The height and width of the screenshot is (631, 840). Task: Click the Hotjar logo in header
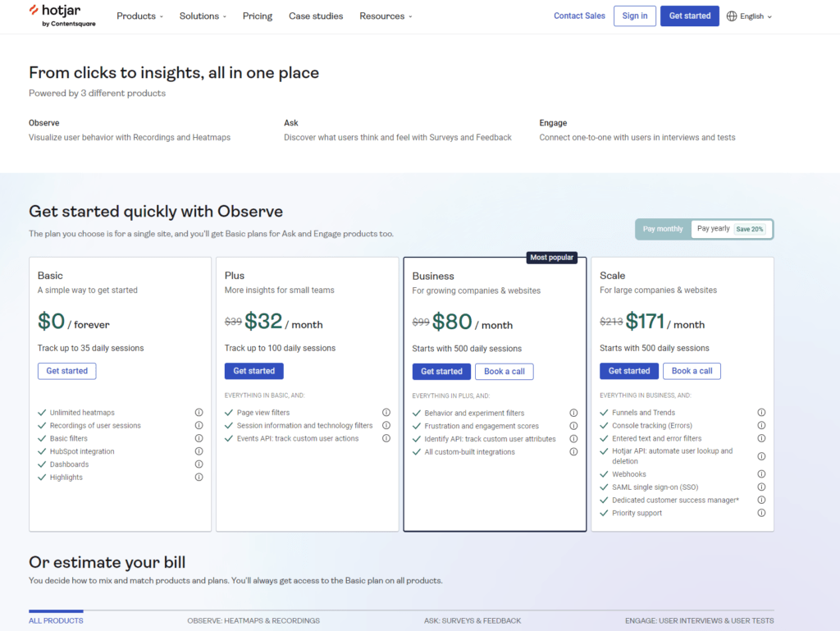(x=64, y=16)
